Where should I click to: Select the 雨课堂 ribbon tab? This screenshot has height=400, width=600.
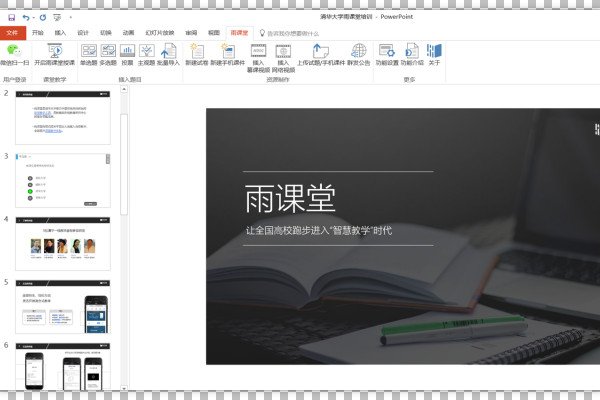239,33
